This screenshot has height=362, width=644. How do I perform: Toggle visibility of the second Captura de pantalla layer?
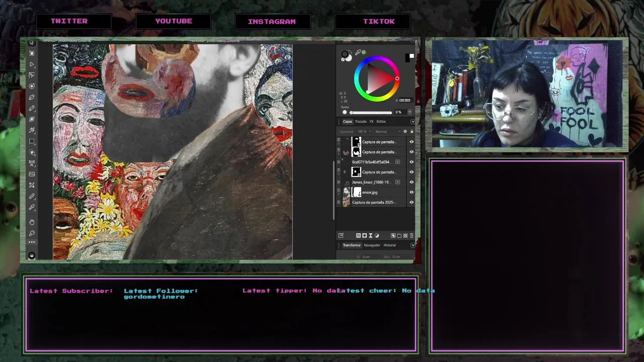(412, 152)
